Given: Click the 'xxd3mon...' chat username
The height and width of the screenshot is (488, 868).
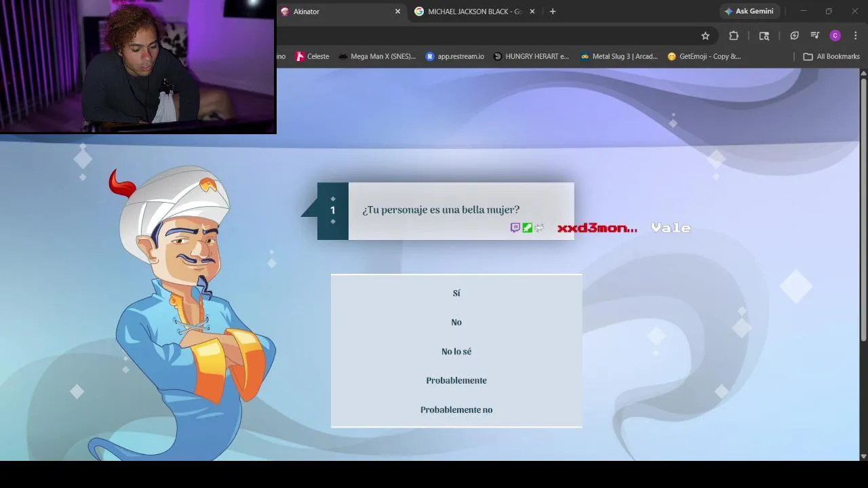Looking at the screenshot, I should pos(597,228).
